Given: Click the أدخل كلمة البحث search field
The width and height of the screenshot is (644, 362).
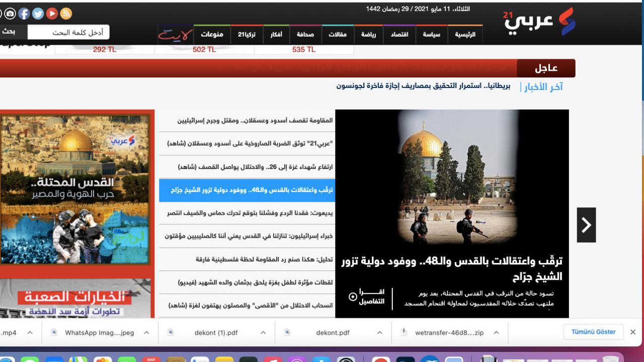Looking at the screenshot, I should 69,32.
